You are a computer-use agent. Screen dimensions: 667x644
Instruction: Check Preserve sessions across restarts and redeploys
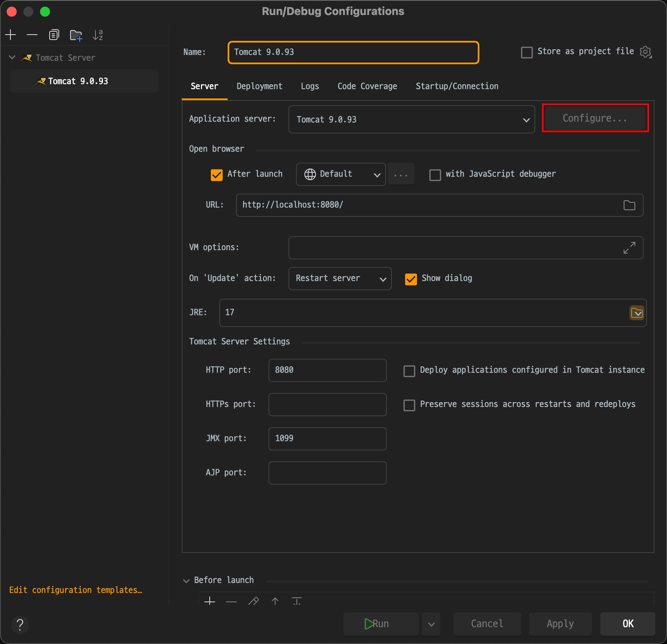pyautogui.click(x=409, y=405)
